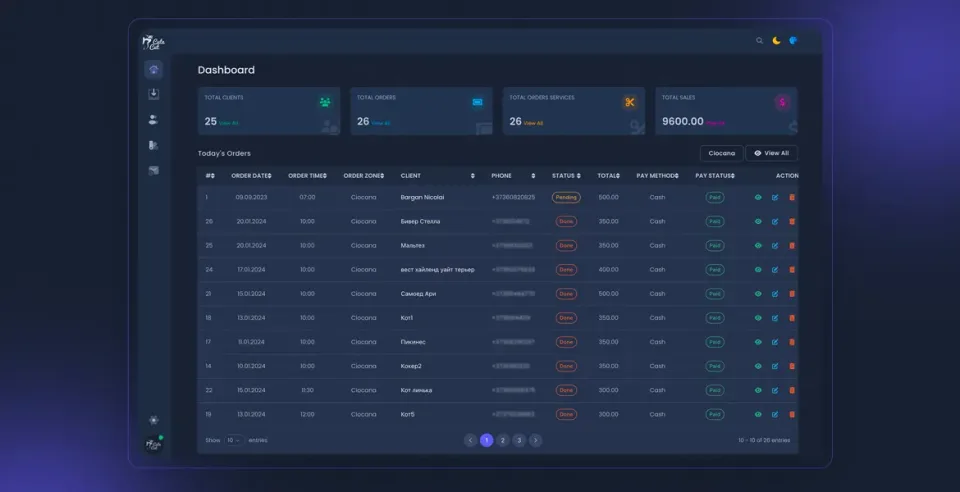View order of Bargan Nicolai via eye icon
This screenshot has height=492, width=960.
(x=758, y=198)
